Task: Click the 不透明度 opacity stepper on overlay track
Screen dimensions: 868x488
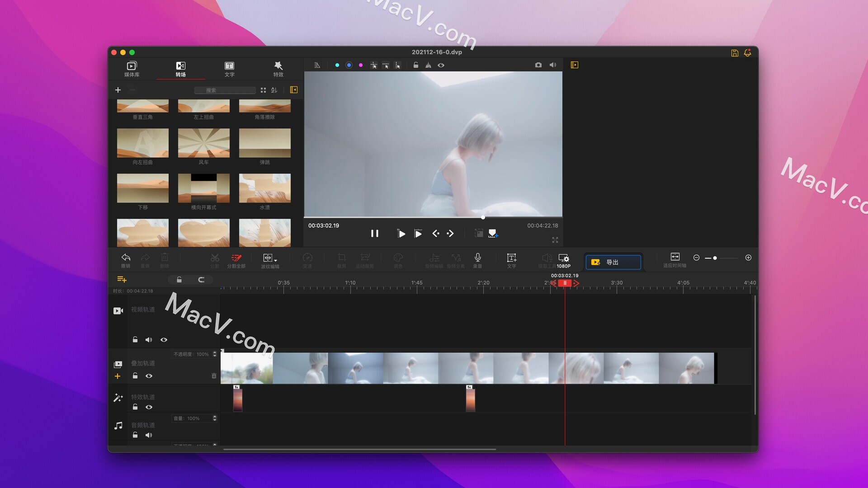Action: click(215, 354)
